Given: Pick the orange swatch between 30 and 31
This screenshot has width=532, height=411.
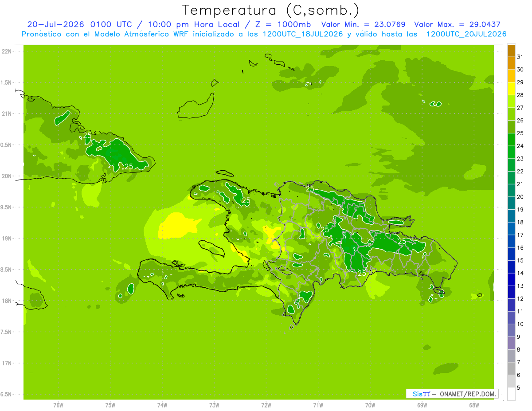Looking at the screenshot, I should click(511, 63).
